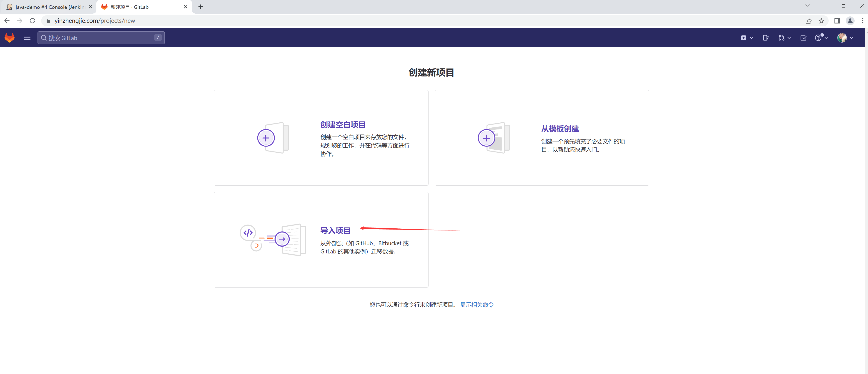Select 创建空白项目 option
The image size is (868, 374).
point(343,125)
